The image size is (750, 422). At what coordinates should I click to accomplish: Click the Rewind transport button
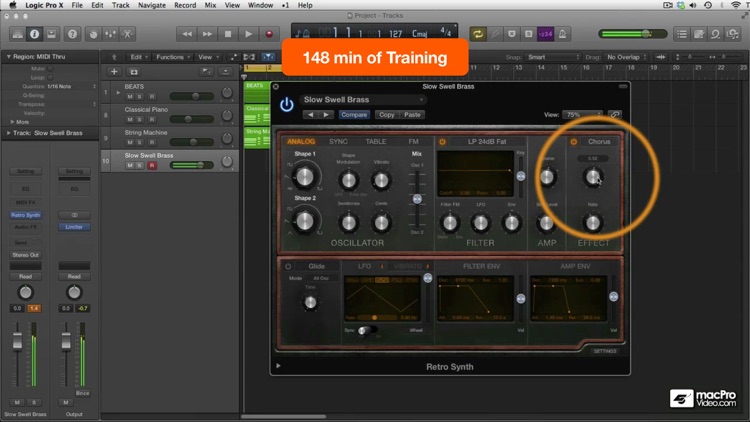[x=187, y=34]
